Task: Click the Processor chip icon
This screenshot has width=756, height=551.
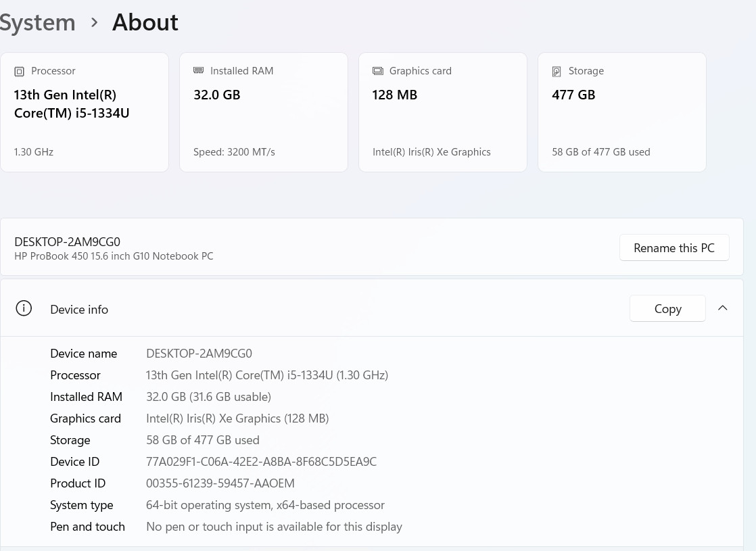Action: [x=20, y=72]
